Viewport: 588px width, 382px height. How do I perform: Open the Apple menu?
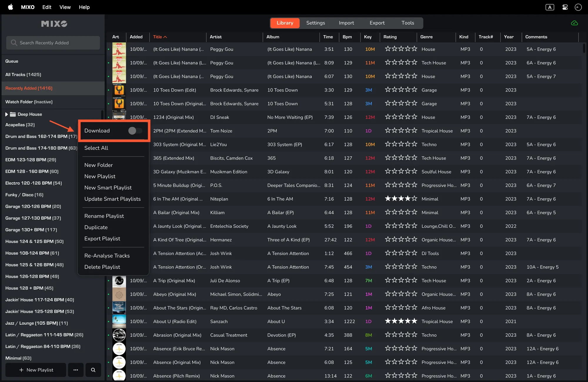[x=11, y=7]
